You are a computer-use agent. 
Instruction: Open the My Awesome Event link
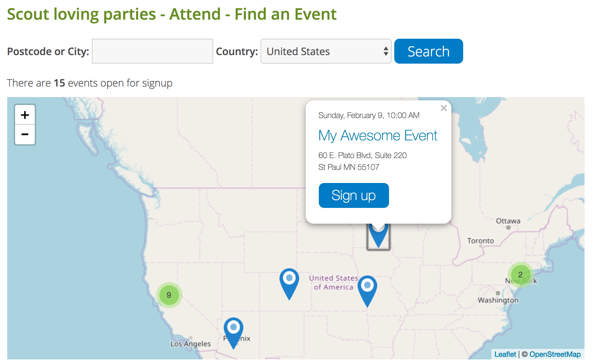[378, 135]
